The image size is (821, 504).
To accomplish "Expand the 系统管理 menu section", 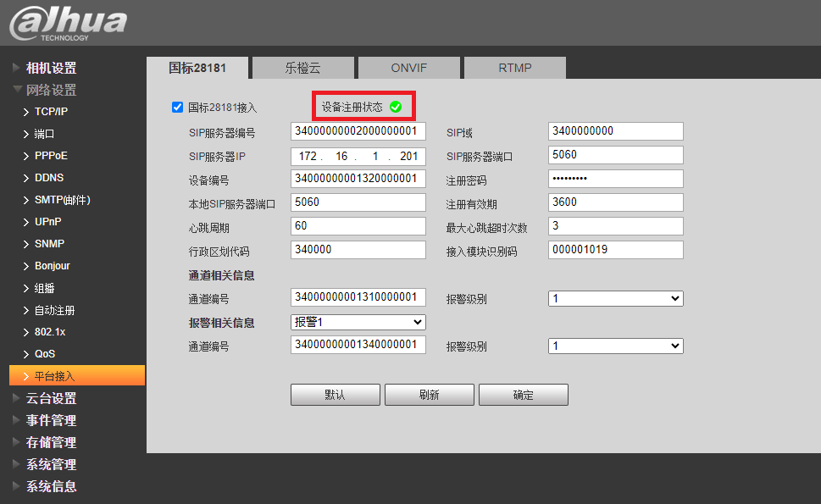I will pyautogui.click(x=51, y=464).
